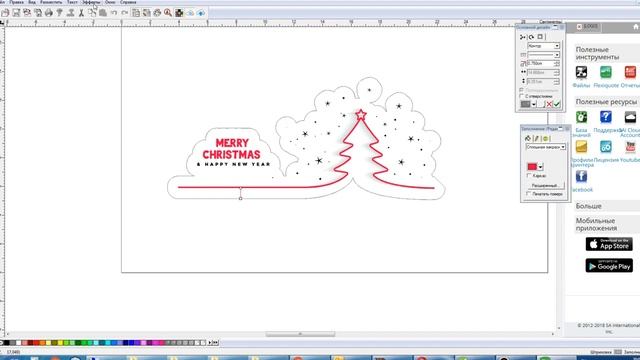Click the red star atop the Christmas tree
This screenshot has width=640, height=360.
coord(361,115)
